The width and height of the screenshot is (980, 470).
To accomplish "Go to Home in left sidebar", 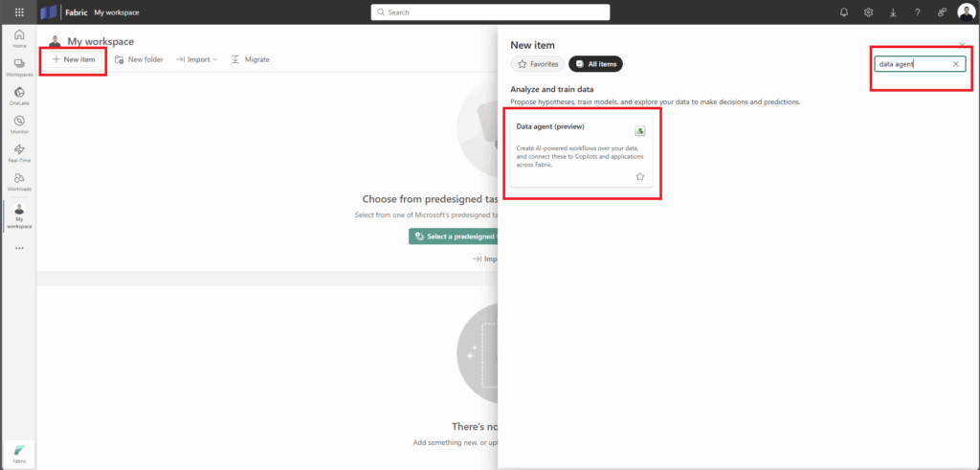I will [19, 38].
